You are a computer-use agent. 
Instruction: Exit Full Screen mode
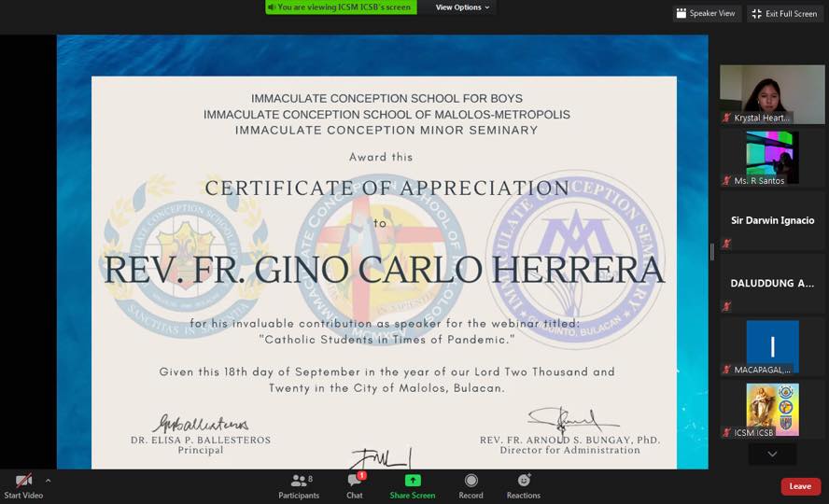(x=784, y=14)
